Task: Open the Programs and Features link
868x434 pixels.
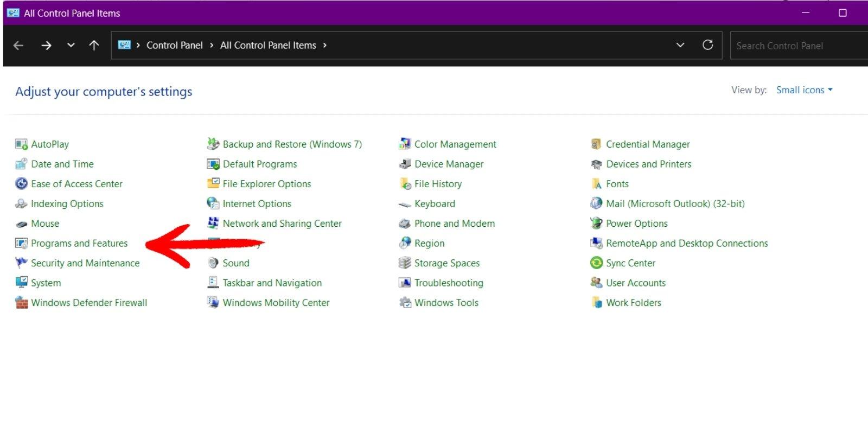Action: [79, 244]
